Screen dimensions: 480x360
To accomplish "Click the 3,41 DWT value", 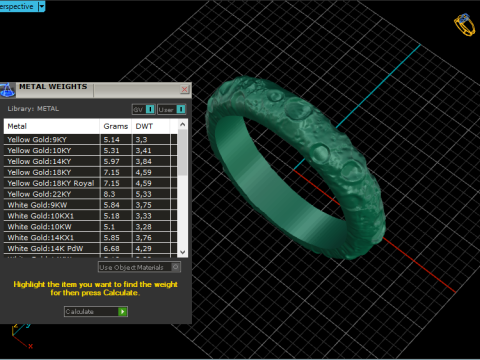I will [143, 150].
